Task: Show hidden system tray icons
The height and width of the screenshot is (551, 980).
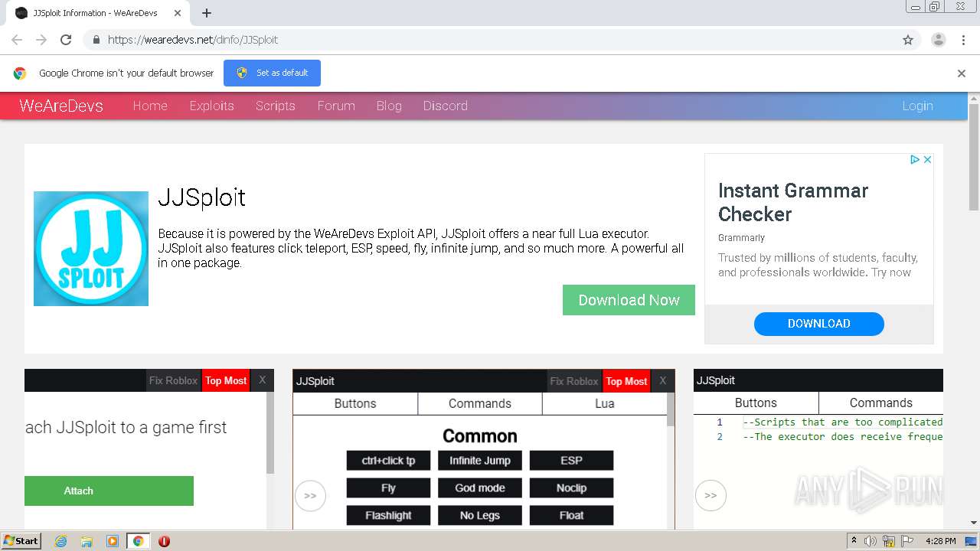Action: (x=854, y=541)
